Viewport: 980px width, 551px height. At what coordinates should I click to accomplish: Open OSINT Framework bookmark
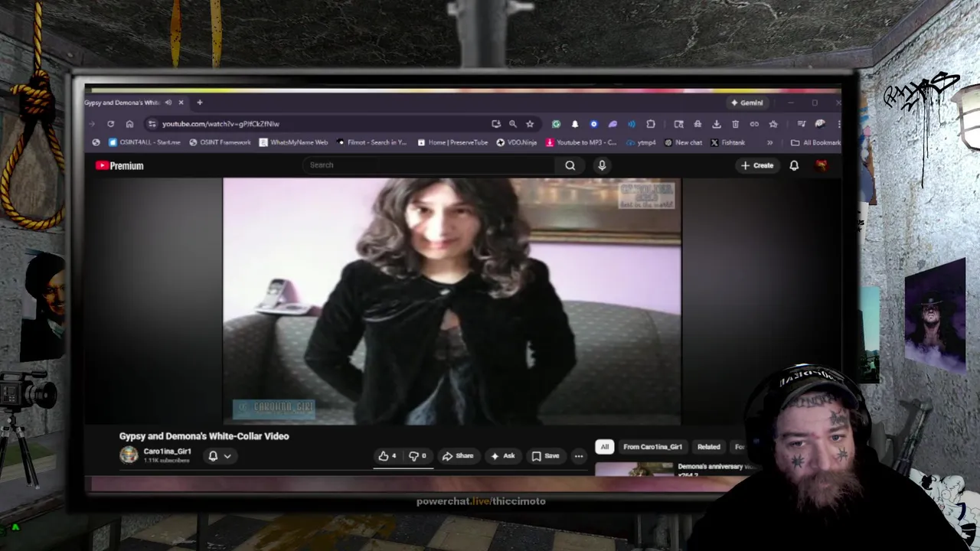[220, 142]
